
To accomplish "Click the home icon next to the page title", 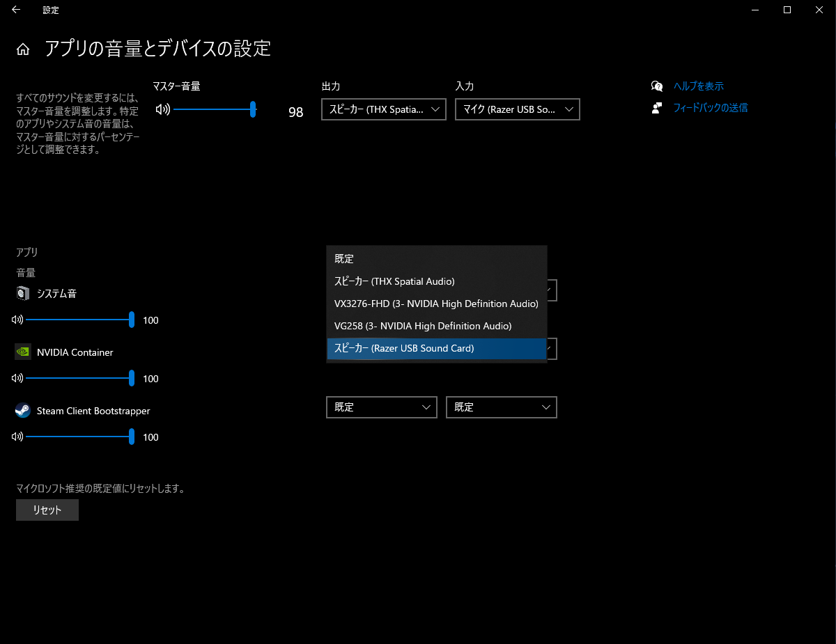I will (24, 49).
